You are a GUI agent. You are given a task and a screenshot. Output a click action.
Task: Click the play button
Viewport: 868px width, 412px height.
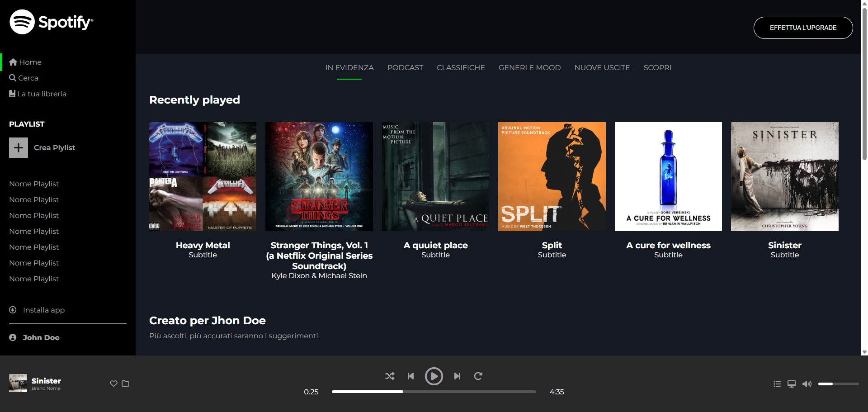[x=434, y=376]
